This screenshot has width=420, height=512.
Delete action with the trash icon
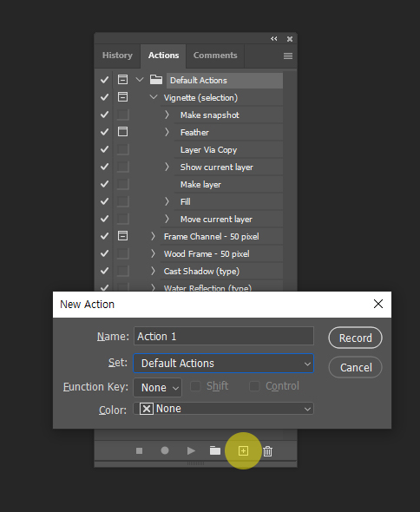click(x=267, y=451)
